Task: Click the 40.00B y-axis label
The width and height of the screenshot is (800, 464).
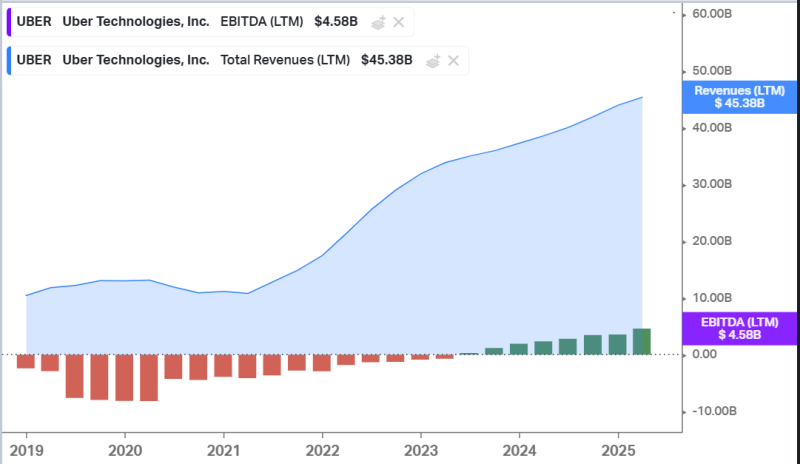Action: (712, 127)
